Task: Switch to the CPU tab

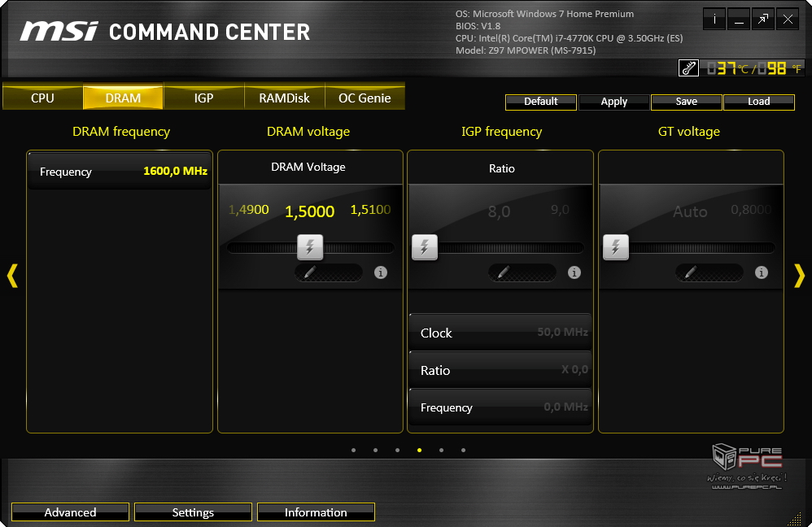Action: (42, 98)
